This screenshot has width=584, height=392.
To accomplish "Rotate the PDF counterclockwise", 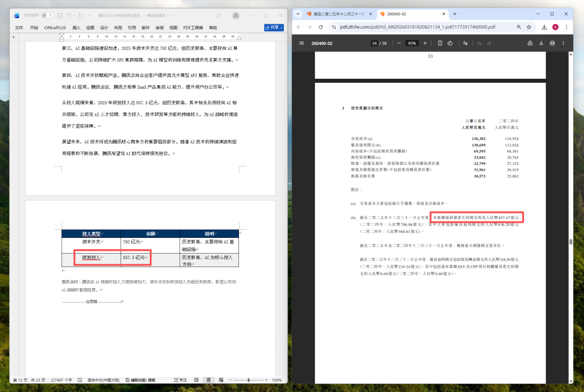I will click(450, 43).
